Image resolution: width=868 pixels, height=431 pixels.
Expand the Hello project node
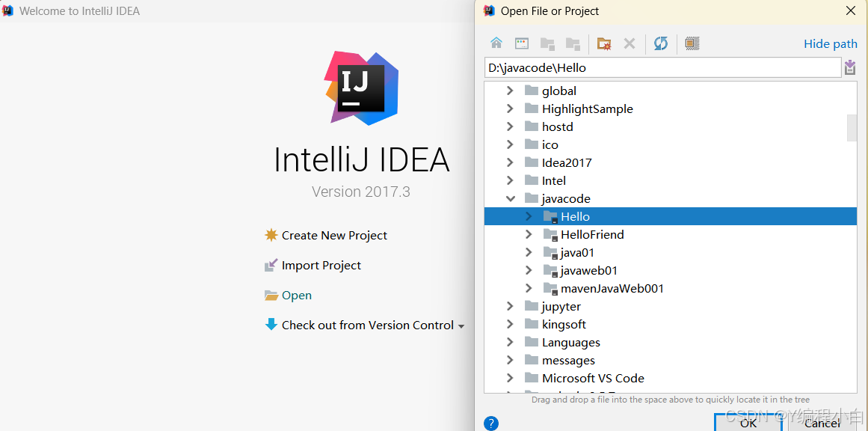529,216
